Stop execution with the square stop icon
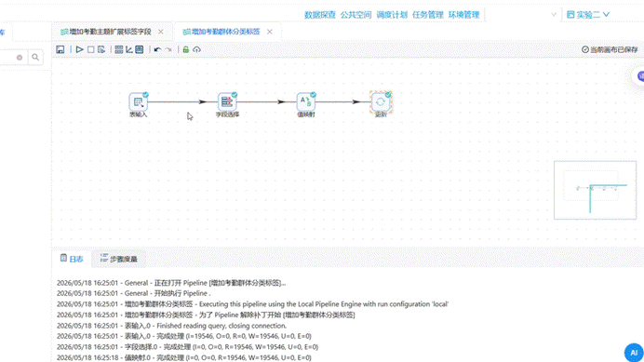The width and height of the screenshot is (644, 362). point(91,49)
